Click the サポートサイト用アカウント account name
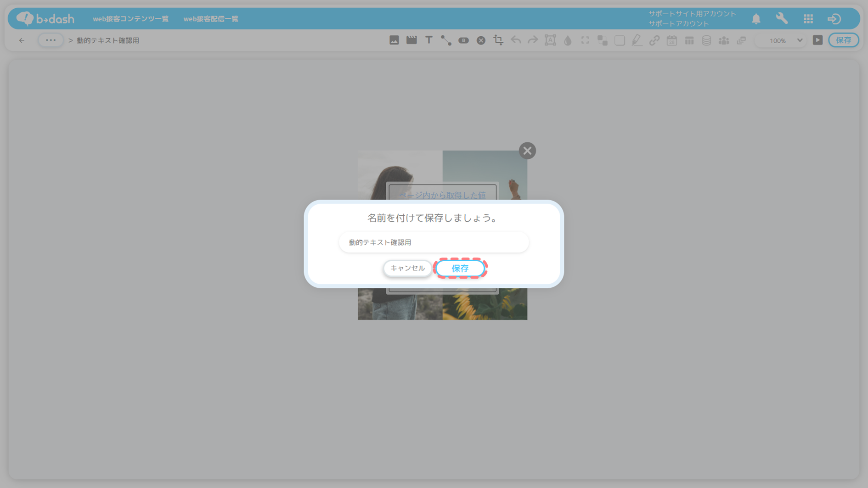The height and width of the screenshot is (488, 868). (692, 14)
